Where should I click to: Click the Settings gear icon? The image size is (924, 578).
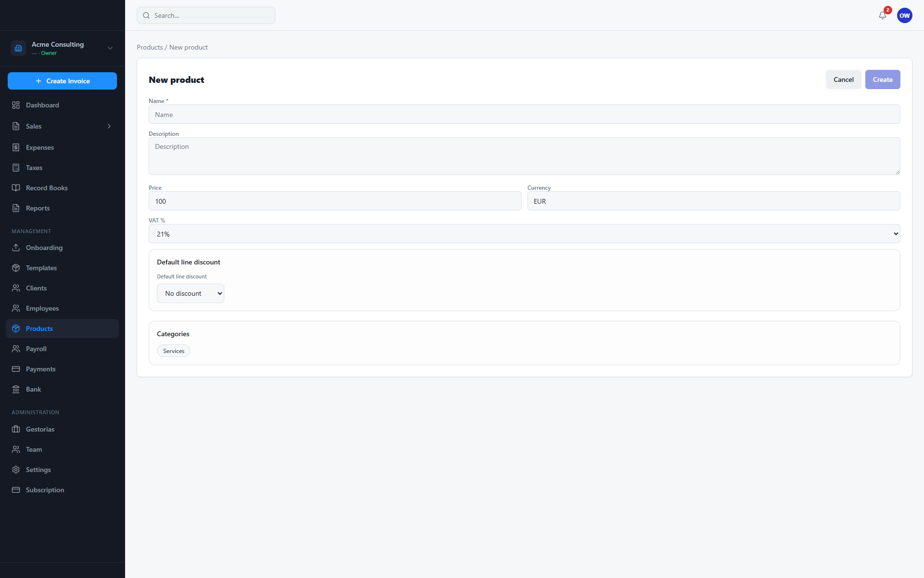(x=16, y=470)
